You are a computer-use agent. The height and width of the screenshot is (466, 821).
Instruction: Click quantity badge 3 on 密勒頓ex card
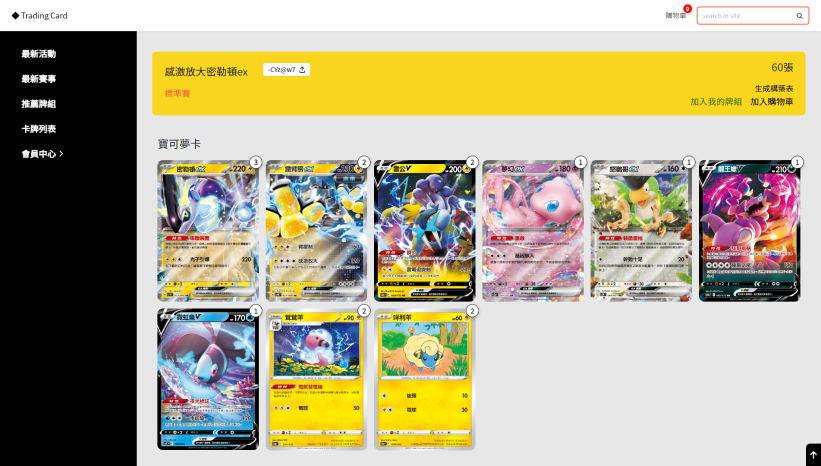[256, 162]
